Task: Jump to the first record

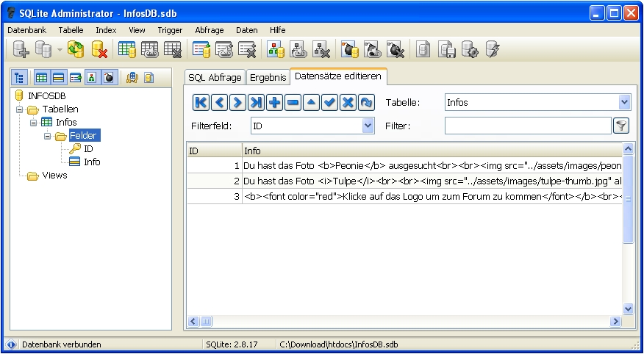Action: (201, 103)
